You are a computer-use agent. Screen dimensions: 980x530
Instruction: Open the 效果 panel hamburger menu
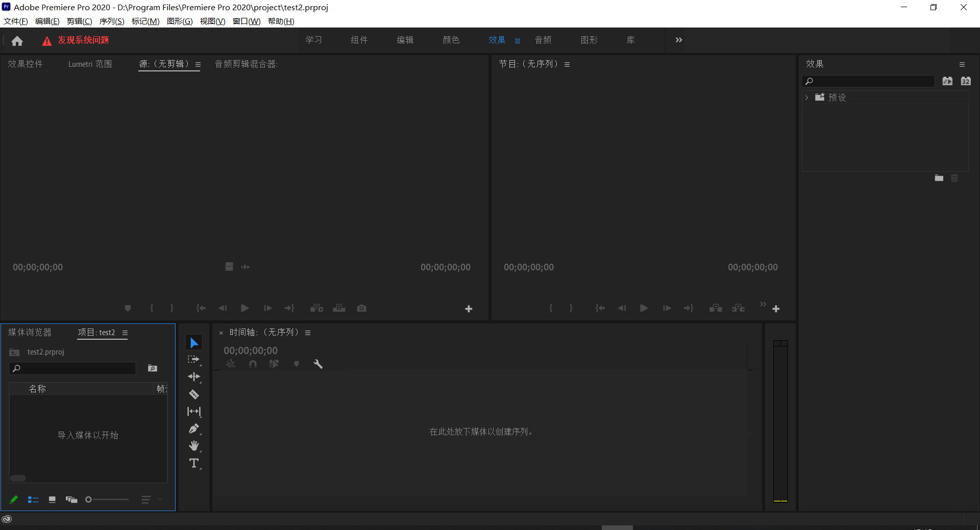pos(962,64)
